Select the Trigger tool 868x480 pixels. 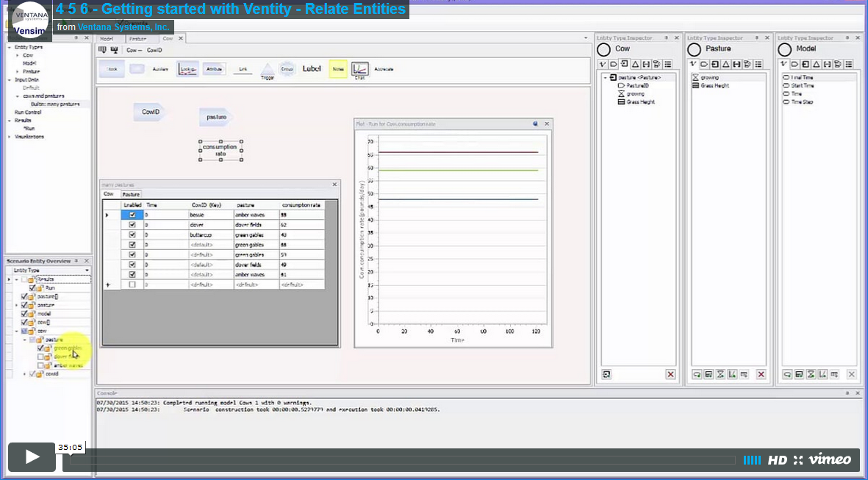point(268,71)
